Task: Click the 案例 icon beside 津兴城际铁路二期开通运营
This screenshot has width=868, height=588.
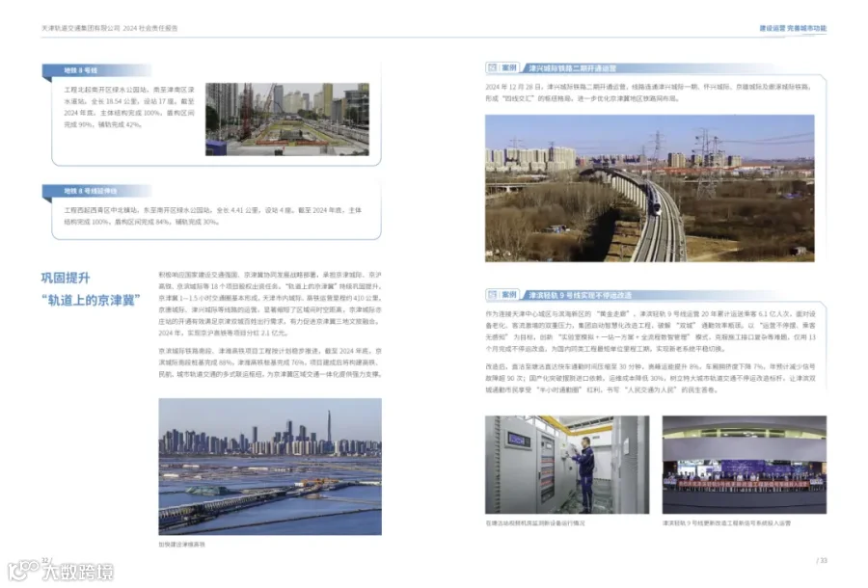Action: pyautogui.click(x=502, y=67)
